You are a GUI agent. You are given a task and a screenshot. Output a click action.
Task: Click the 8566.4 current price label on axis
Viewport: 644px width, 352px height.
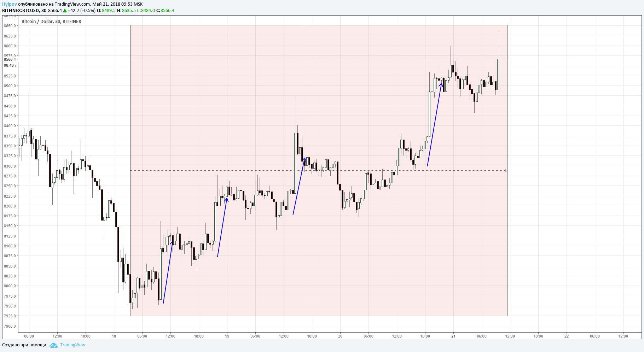pos(10,59)
